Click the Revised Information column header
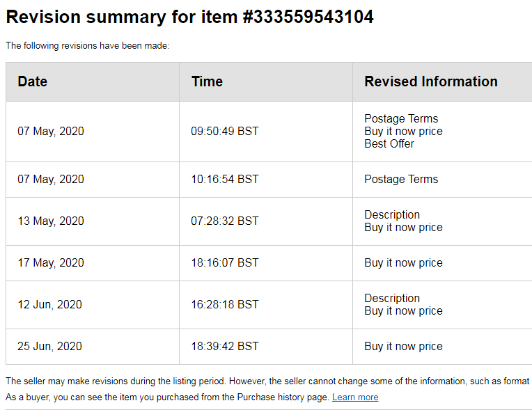 430,81
